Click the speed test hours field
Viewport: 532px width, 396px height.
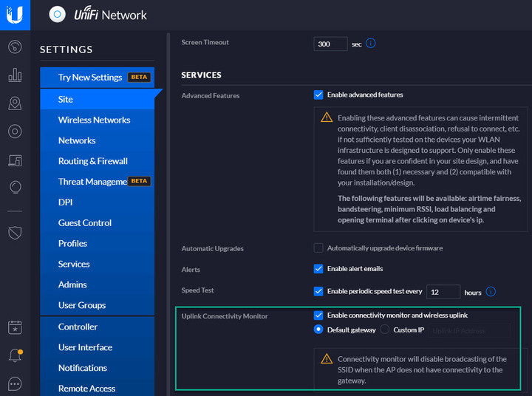pos(443,292)
